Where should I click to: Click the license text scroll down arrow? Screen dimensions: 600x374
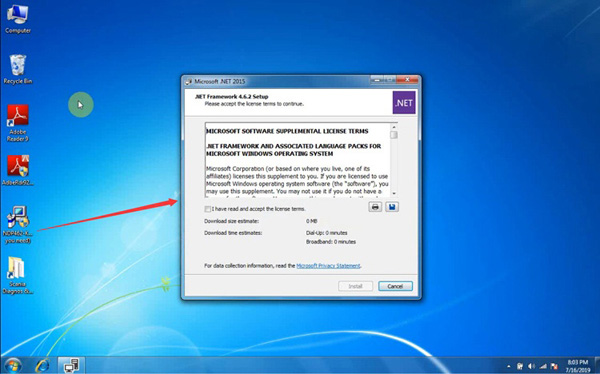point(394,194)
